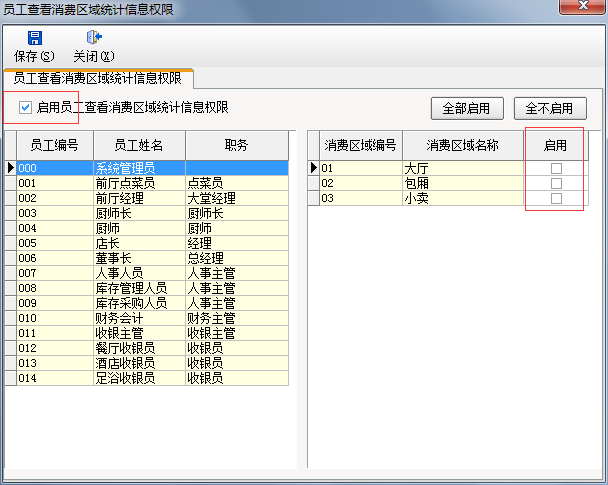Click the 关闭(X) exit door icon
Screen dimensions: 608x485
pyautogui.click(x=94, y=37)
